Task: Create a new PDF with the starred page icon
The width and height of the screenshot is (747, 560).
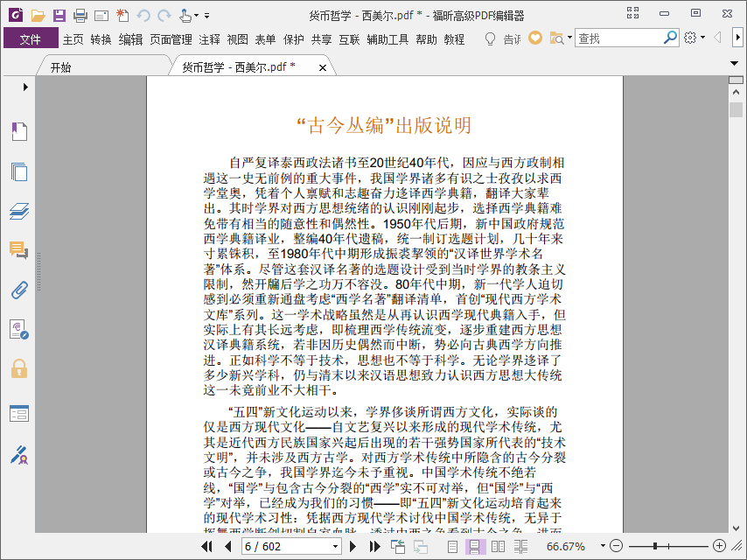Action: coord(122,15)
